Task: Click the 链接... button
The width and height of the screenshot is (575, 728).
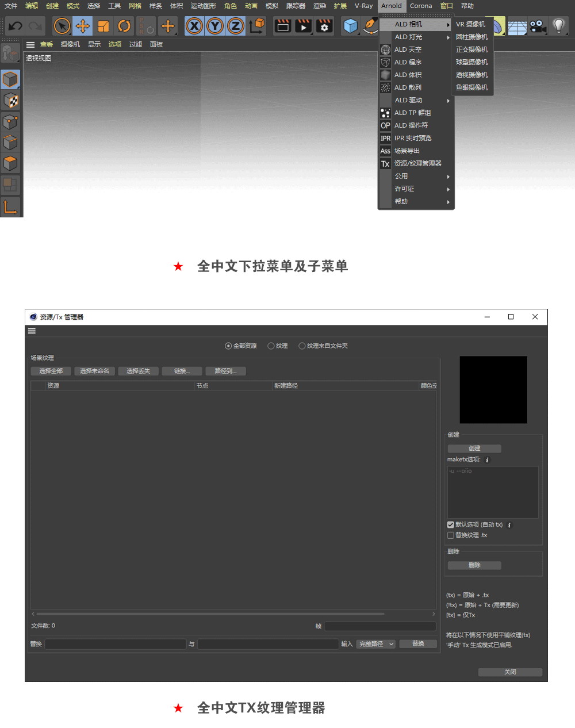Action: (x=182, y=371)
